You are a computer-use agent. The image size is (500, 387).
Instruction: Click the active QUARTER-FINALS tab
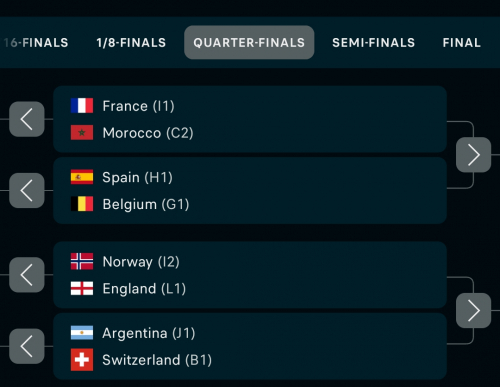249,42
